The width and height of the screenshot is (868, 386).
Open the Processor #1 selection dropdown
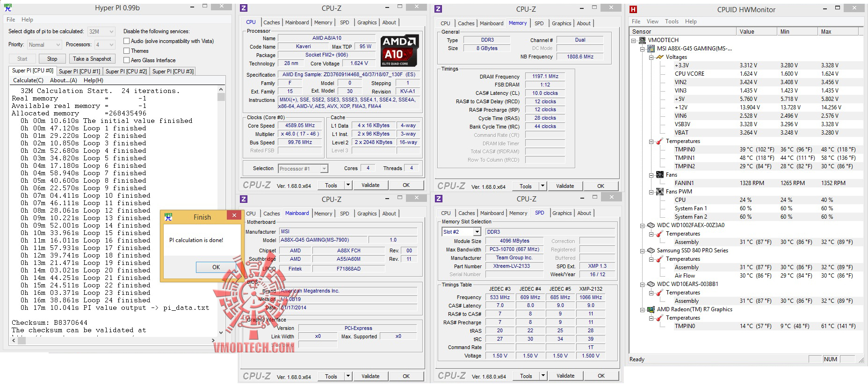(x=303, y=169)
